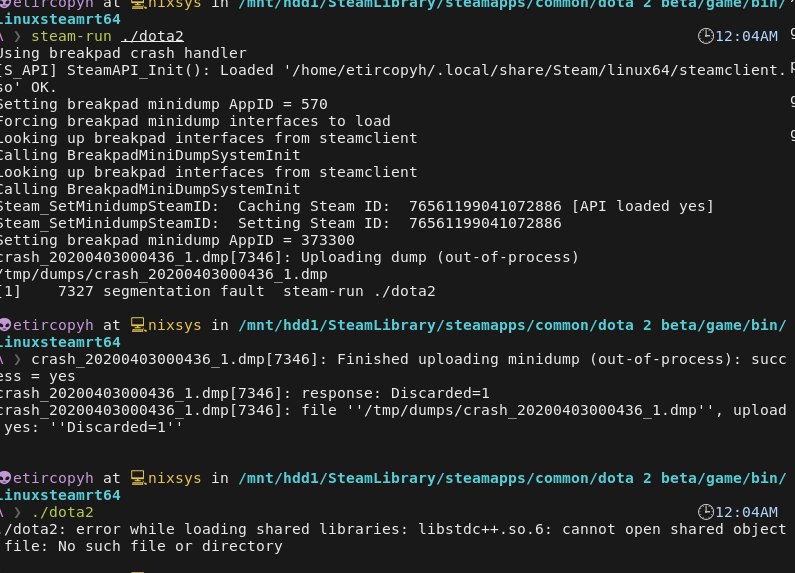Click the Steam ID in the 'Setting Steam ID' line

(485, 224)
